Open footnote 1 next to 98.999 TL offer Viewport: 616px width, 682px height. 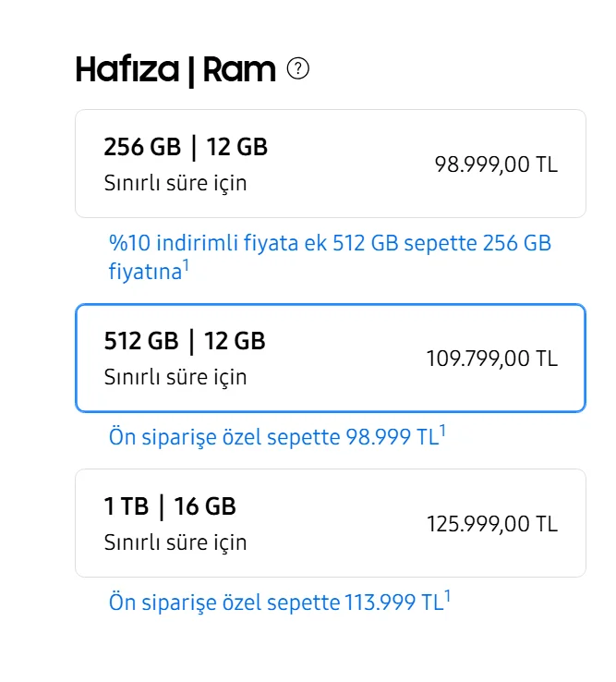pos(443,432)
